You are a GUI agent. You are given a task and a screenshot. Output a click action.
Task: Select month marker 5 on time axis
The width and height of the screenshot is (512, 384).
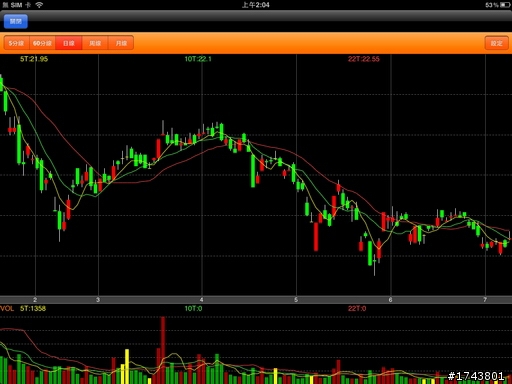pos(296,300)
